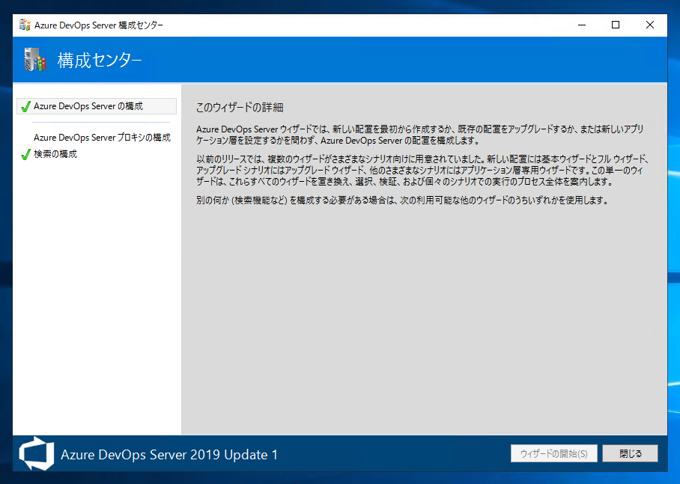Viewport: 680px width, 484px height.
Task: Click paragraph starting '別の何か (検索機能など)'
Action: [402, 200]
